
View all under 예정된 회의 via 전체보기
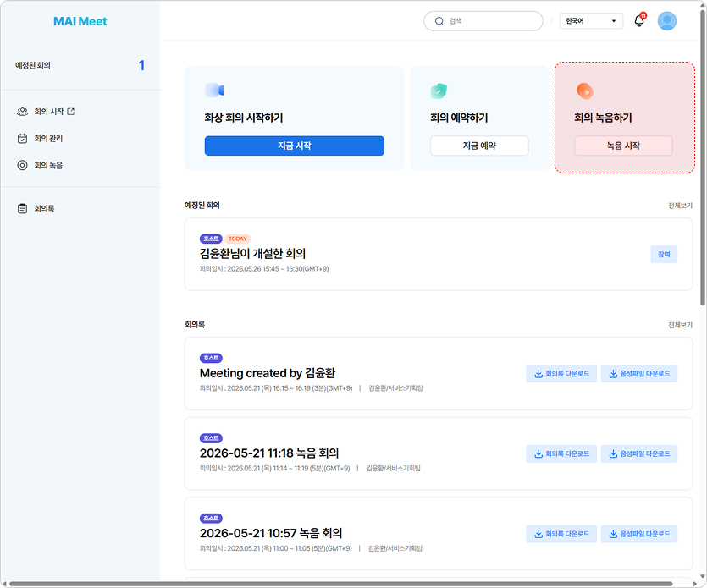click(680, 206)
